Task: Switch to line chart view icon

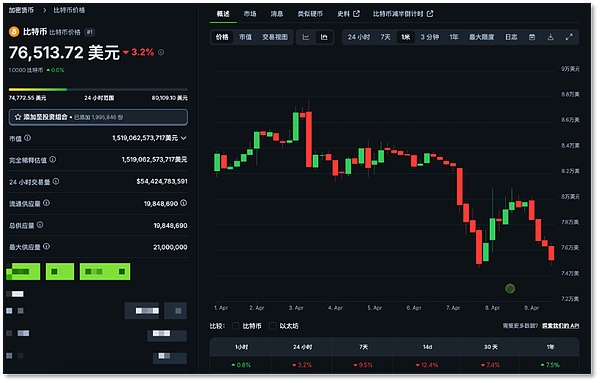Action: 306,37
